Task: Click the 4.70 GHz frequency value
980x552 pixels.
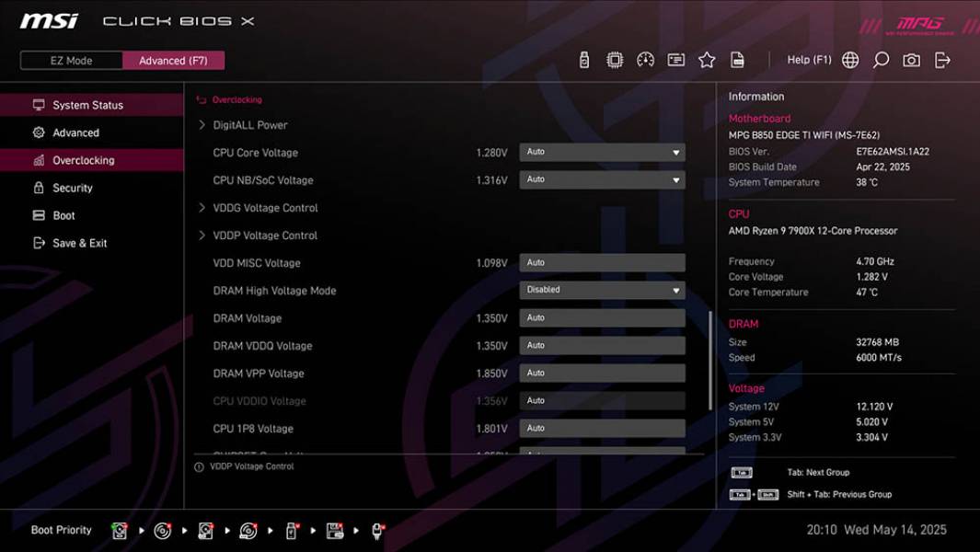Action: 874,261
